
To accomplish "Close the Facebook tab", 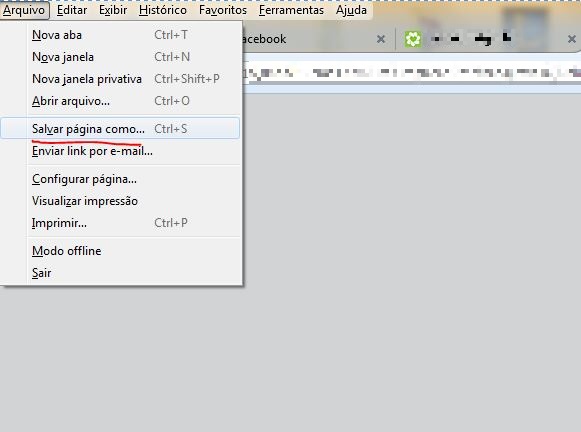I will (x=381, y=39).
